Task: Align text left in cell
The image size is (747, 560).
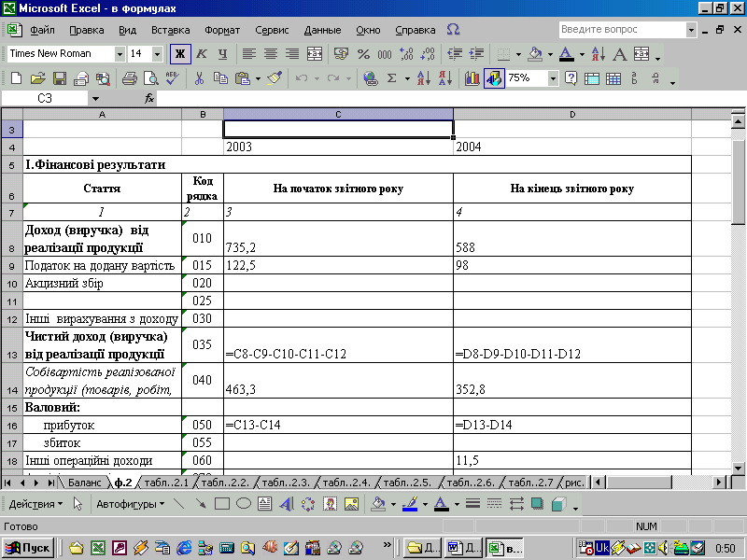Action: tap(248, 54)
